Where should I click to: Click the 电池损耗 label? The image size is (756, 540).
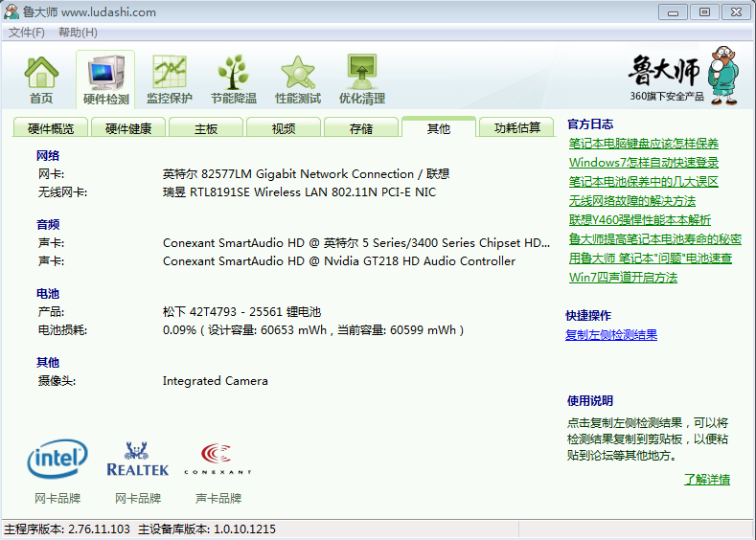point(62,330)
